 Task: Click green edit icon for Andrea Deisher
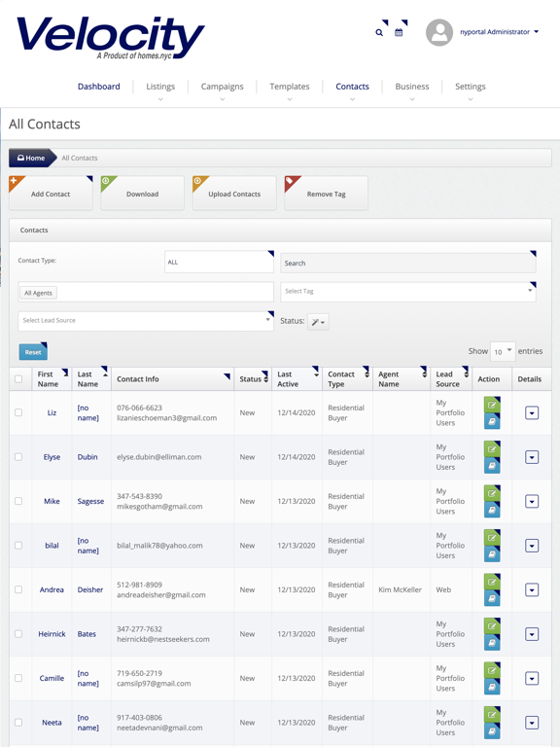(492, 582)
